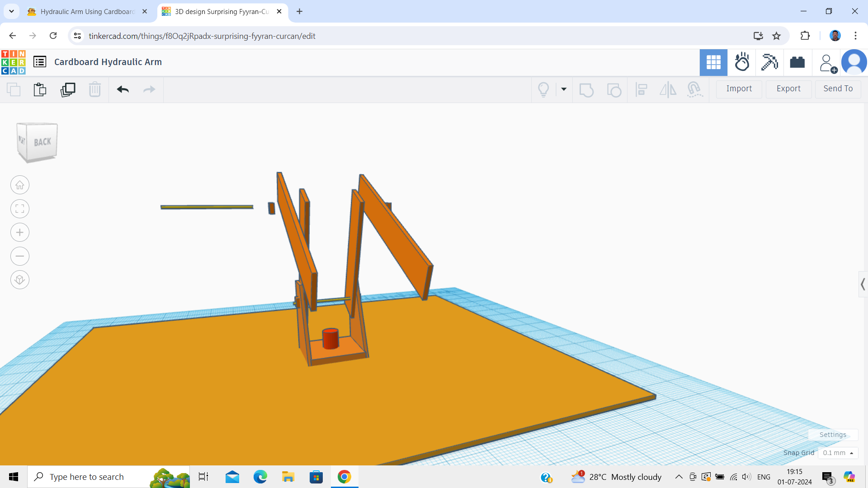This screenshot has width=868, height=488.
Task: Click the Group shapes icon
Action: click(586, 89)
